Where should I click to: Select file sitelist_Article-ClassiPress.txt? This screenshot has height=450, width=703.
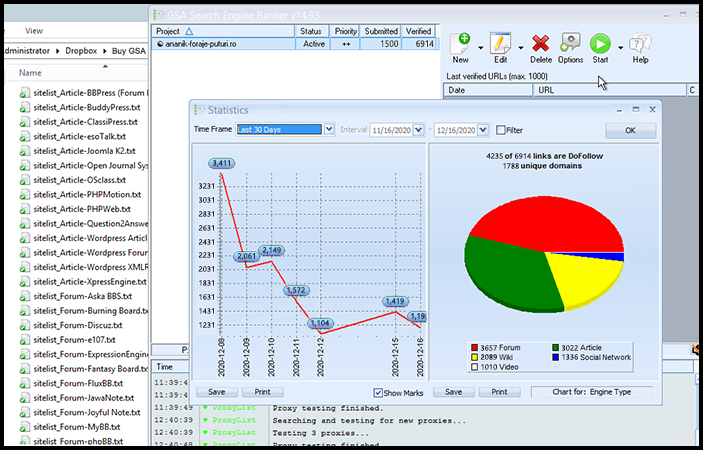[85, 122]
